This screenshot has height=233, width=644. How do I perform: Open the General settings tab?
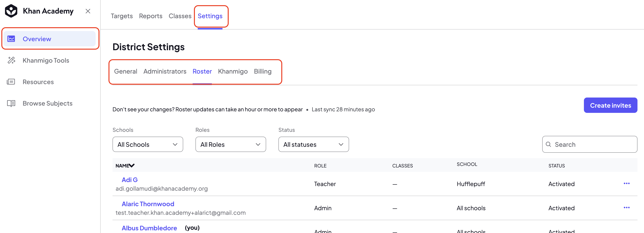(126, 71)
